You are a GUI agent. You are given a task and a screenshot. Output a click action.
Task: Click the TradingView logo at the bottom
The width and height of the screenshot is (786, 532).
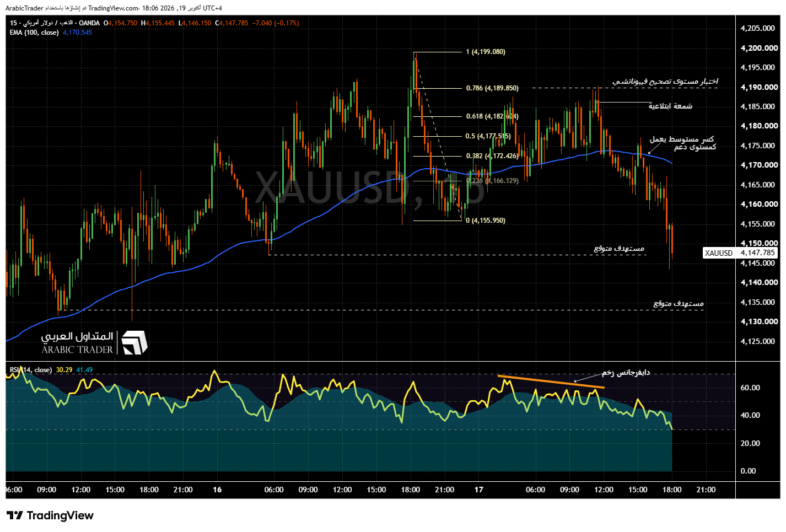click(x=50, y=515)
